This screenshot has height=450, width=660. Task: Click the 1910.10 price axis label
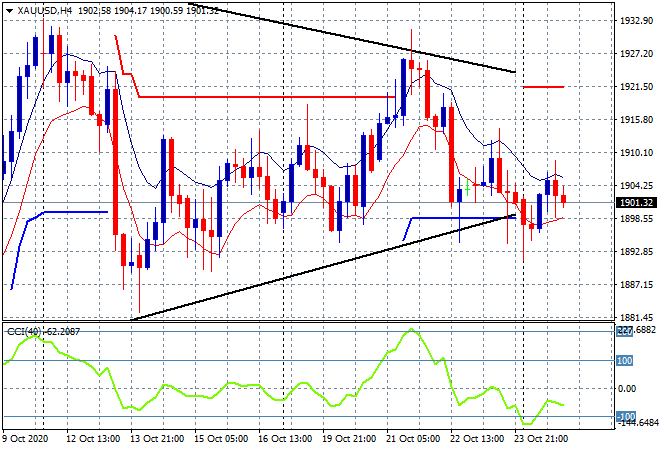636,153
